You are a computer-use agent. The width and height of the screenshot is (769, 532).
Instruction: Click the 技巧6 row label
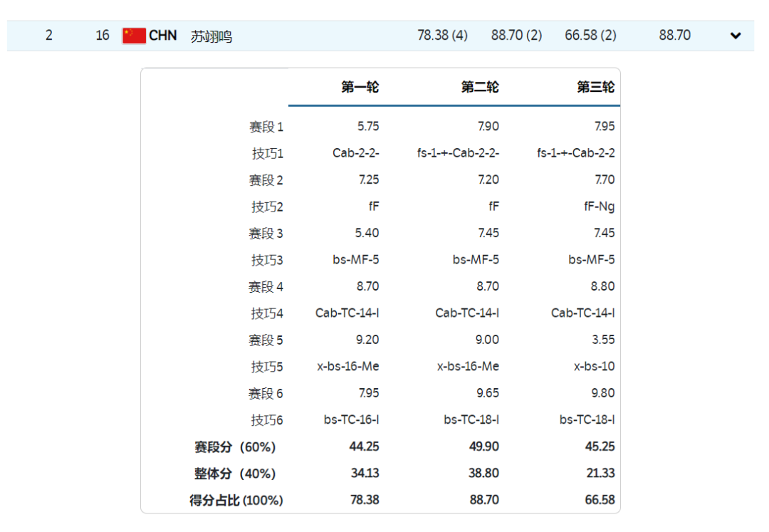(x=267, y=420)
